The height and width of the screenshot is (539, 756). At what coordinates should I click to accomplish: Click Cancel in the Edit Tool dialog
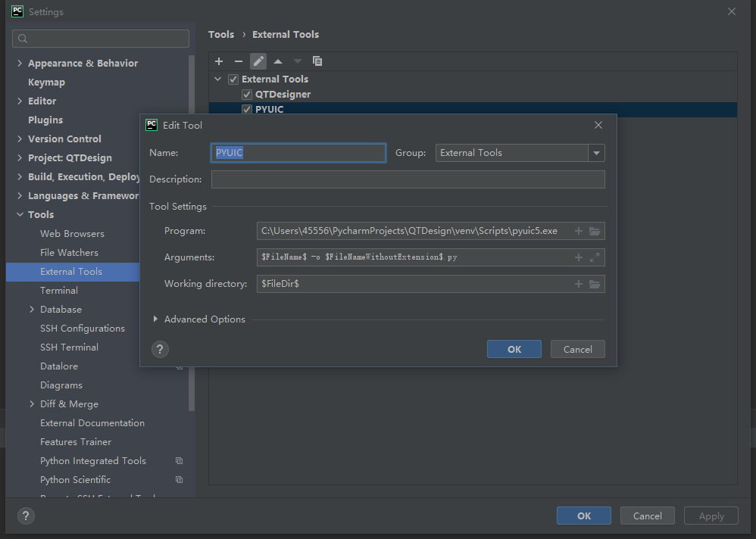(x=577, y=349)
